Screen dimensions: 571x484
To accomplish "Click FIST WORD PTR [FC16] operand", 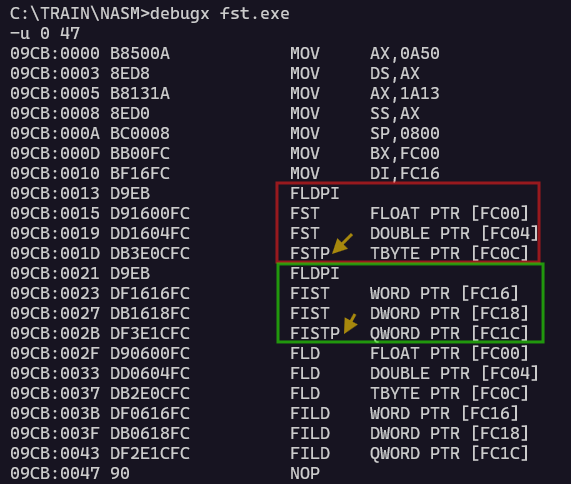I will point(444,294).
